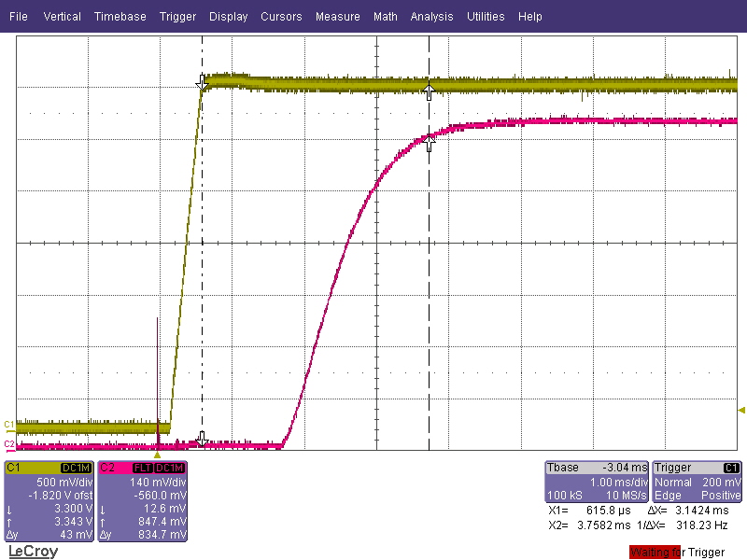The image size is (747, 560).
Task: Click the Positive slope text
Action: pyautogui.click(x=721, y=496)
